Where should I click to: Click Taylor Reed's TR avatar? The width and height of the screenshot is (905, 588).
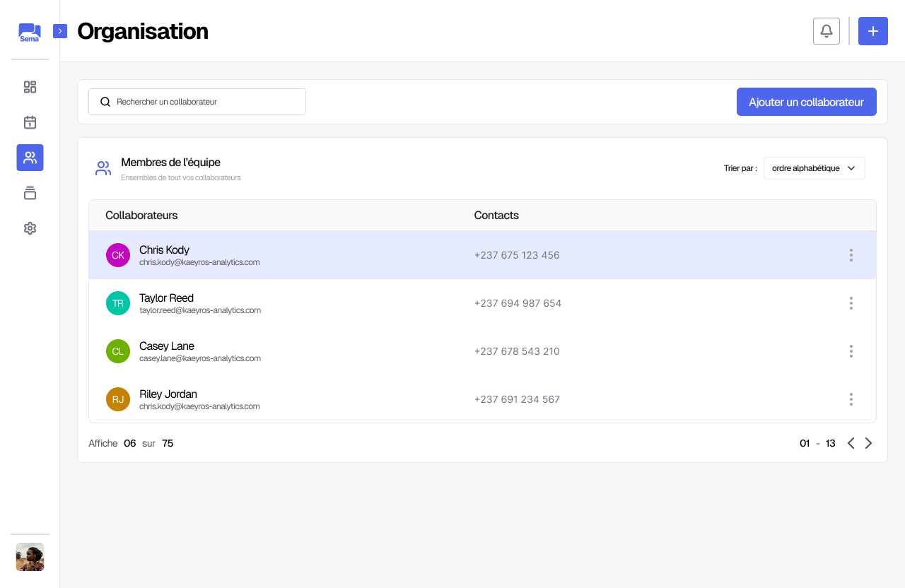(x=118, y=303)
